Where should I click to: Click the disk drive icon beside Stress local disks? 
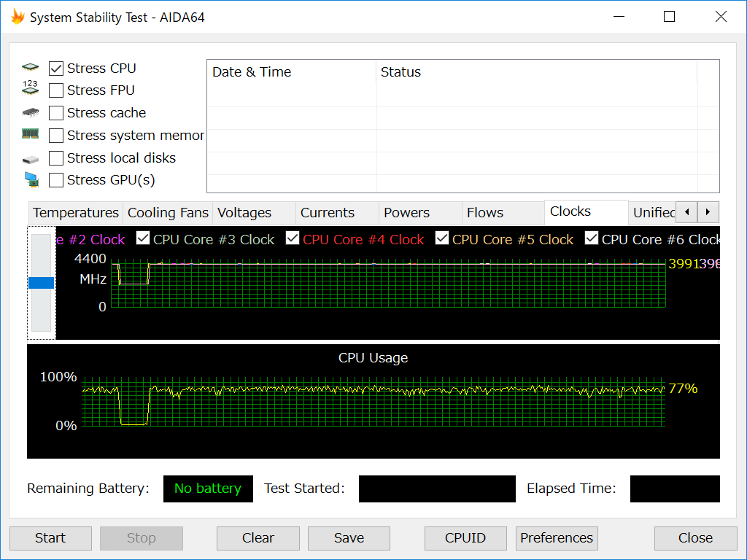click(31, 160)
